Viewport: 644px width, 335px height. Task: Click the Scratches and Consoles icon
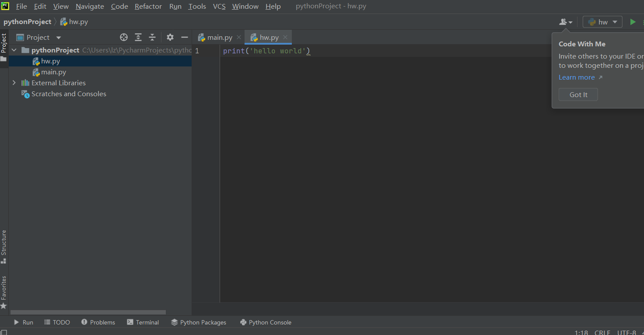click(25, 94)
